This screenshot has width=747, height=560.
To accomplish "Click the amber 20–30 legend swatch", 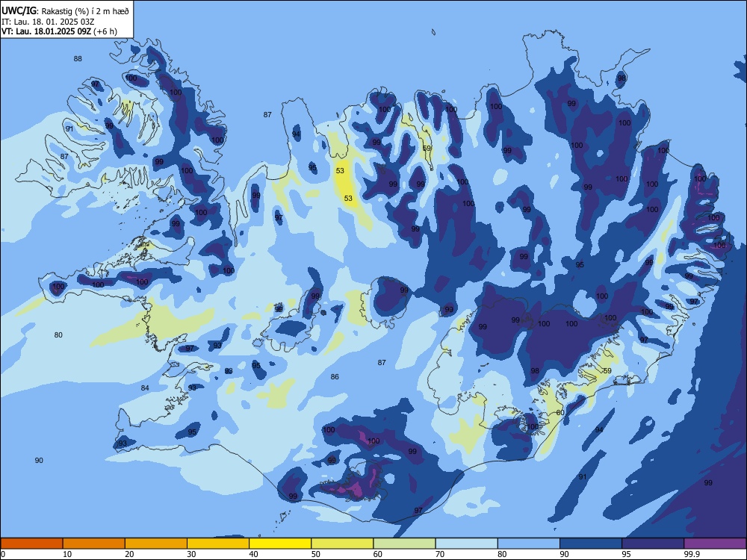I will tap(156, 544).
